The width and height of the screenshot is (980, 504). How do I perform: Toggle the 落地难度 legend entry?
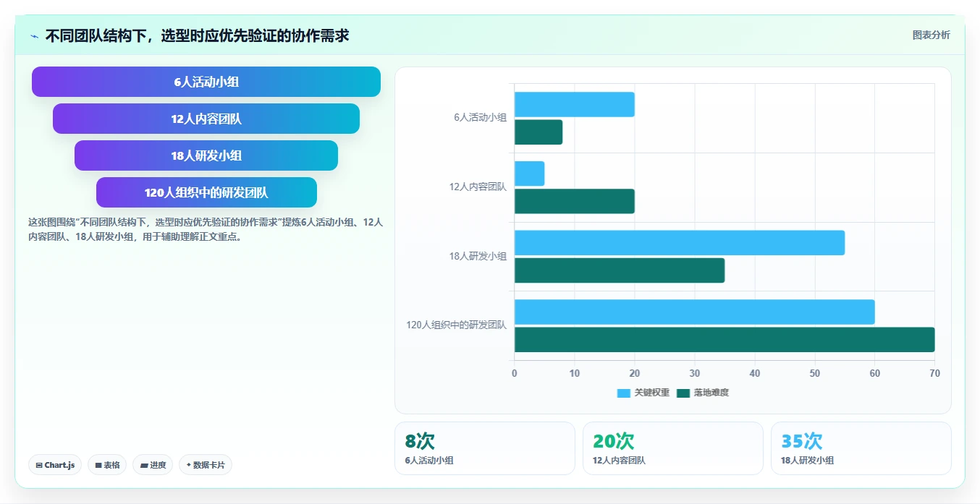click(702, 393)
